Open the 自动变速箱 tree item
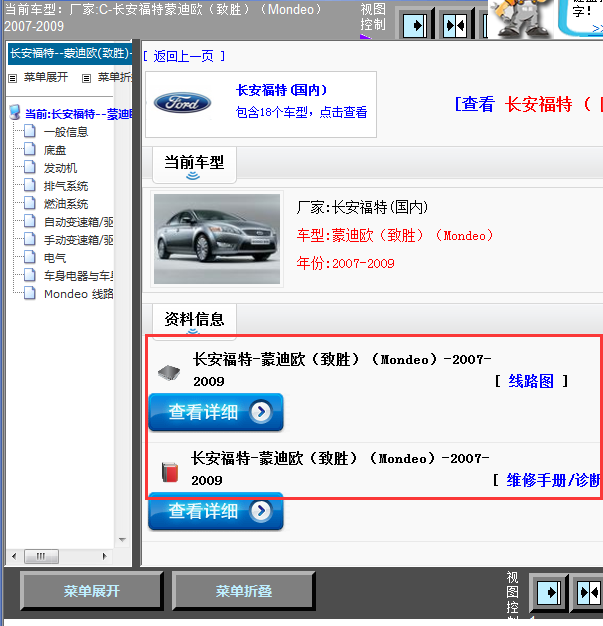The width and height of the screenshot is (603, 626). (78, 222)
